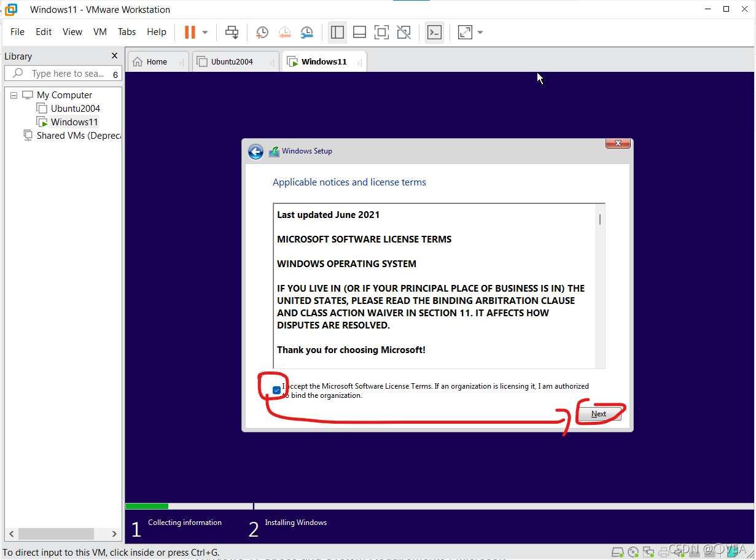
Task: Click 'Installing Windows' step label
Action: point(295,523)
